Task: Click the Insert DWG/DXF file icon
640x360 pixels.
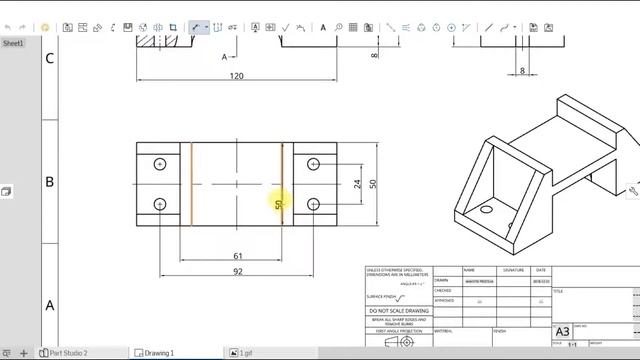Action: [533, 27]
